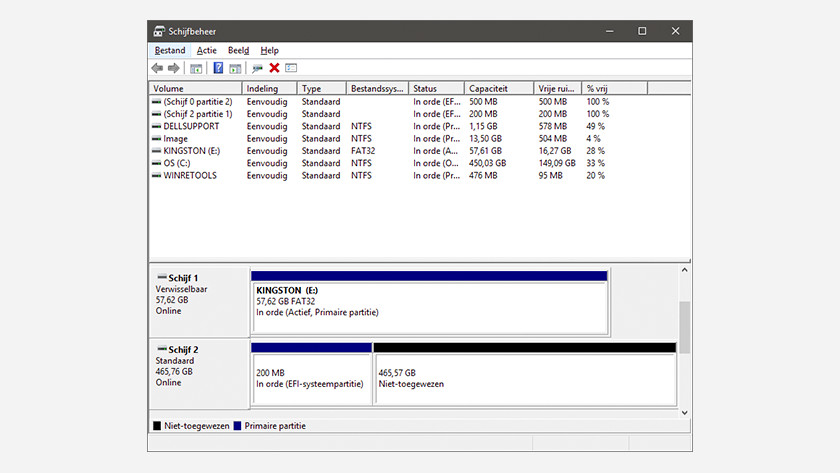Sort by the % vrij column header
Screen dimensions: 840x473
click(614, 88)
